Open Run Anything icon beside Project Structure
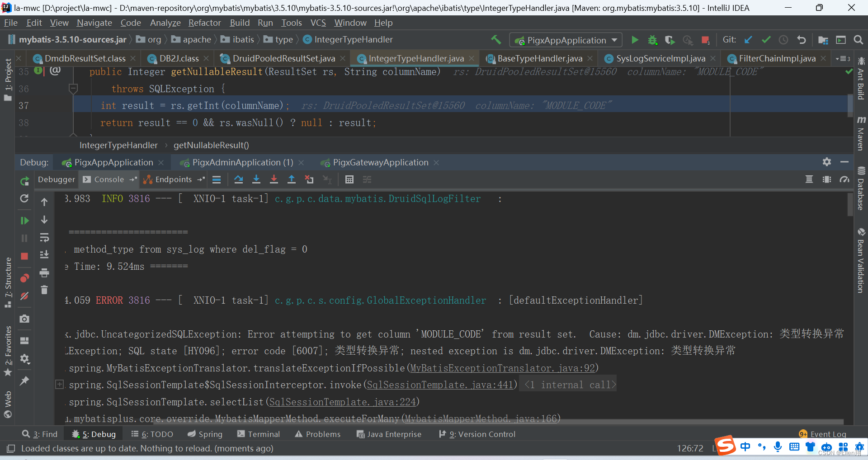Image resolution: width=868 pixels, height=460 pixels. coord(841,40)
